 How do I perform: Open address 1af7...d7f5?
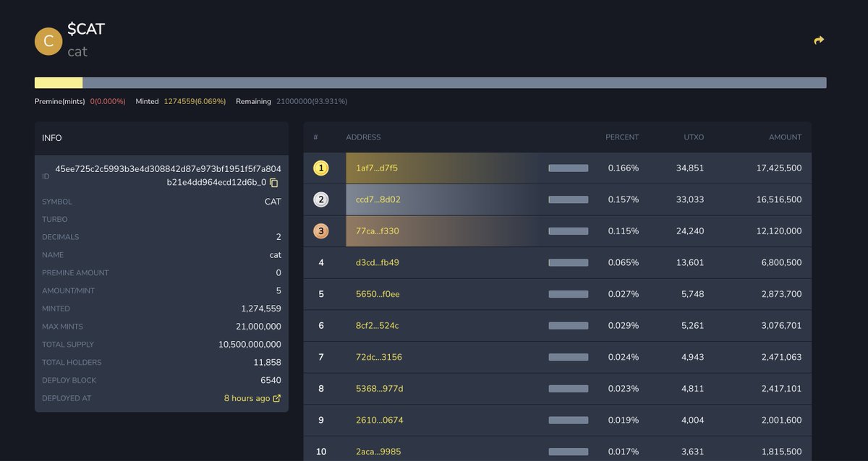coord(377,168)
